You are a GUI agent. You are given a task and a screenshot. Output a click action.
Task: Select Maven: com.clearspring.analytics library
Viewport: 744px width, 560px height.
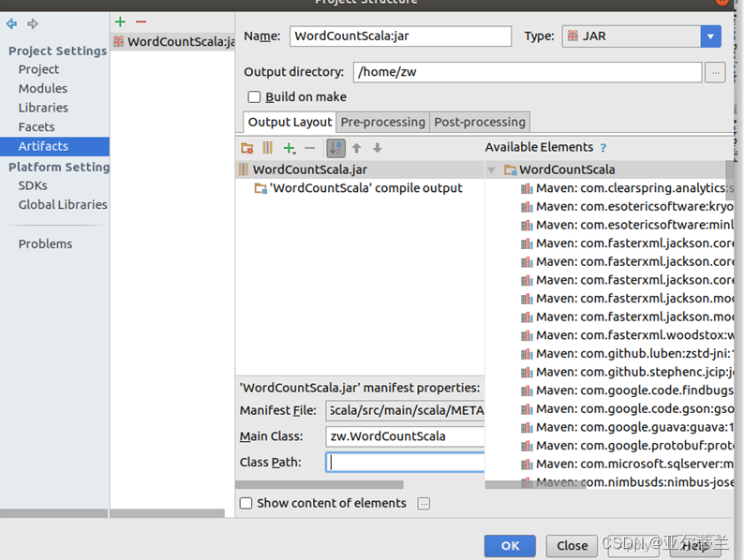click(x=627, y=188)
